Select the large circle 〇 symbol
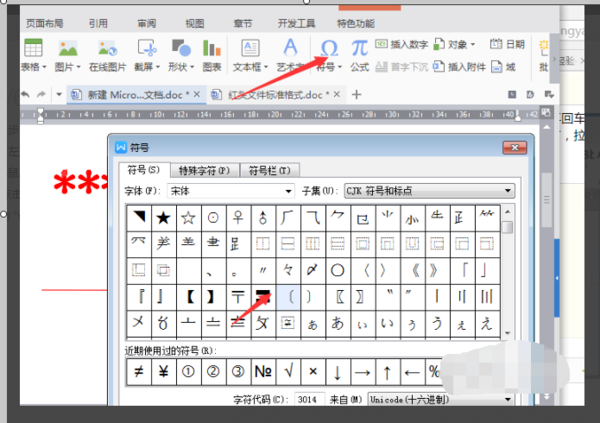Viewport: 600px width, 423px height. click(338, 270)
